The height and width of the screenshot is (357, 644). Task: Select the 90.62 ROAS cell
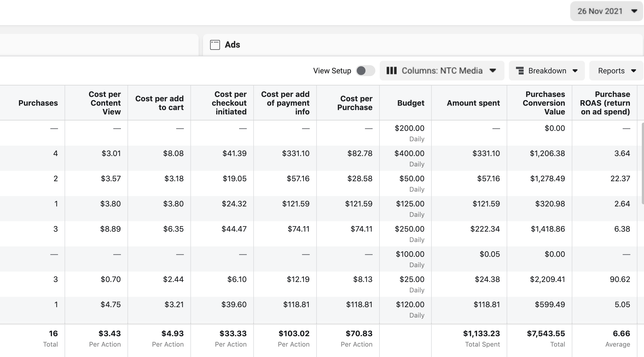pyautogui.click(x=620, y=280)
